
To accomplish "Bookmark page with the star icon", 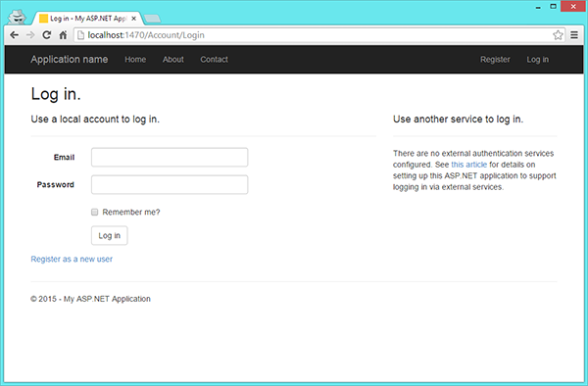I will click(x=558, y=35).
